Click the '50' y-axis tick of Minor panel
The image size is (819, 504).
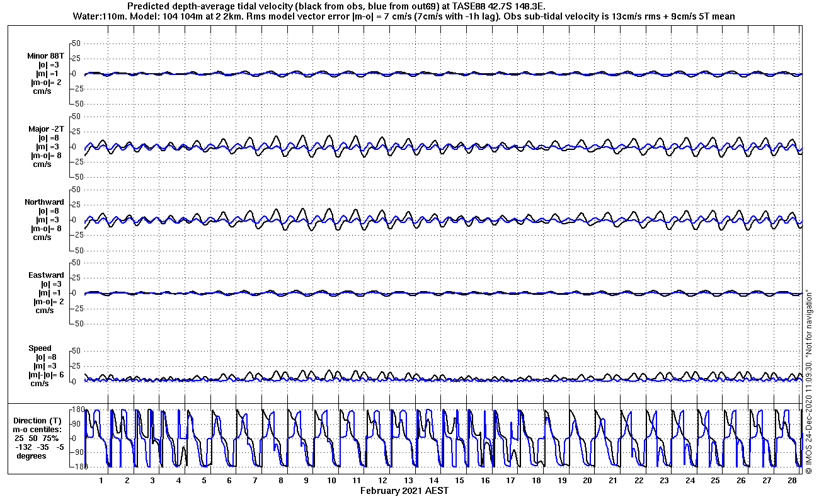(77, 43)
